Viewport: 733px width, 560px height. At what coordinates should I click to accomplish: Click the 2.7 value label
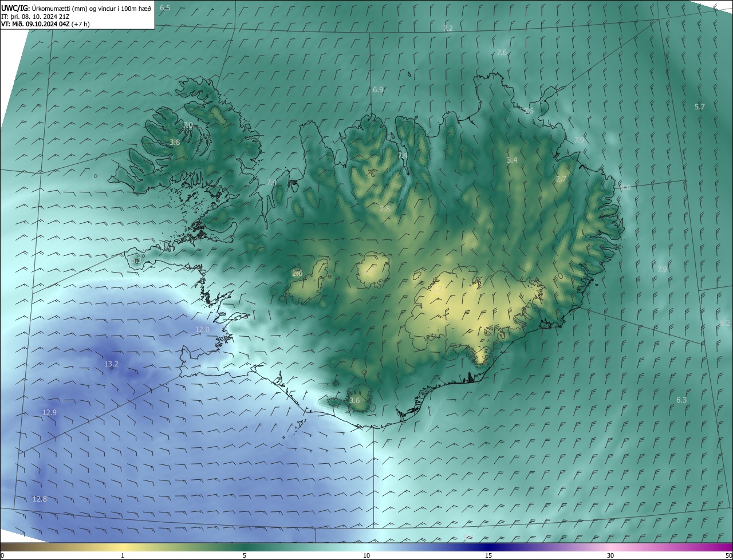(x=561, y=179)
